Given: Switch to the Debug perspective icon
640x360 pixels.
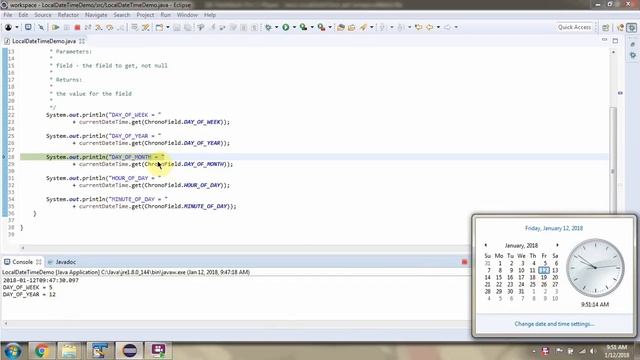Looking at the screenshot, I should click(x=631, y=27).
